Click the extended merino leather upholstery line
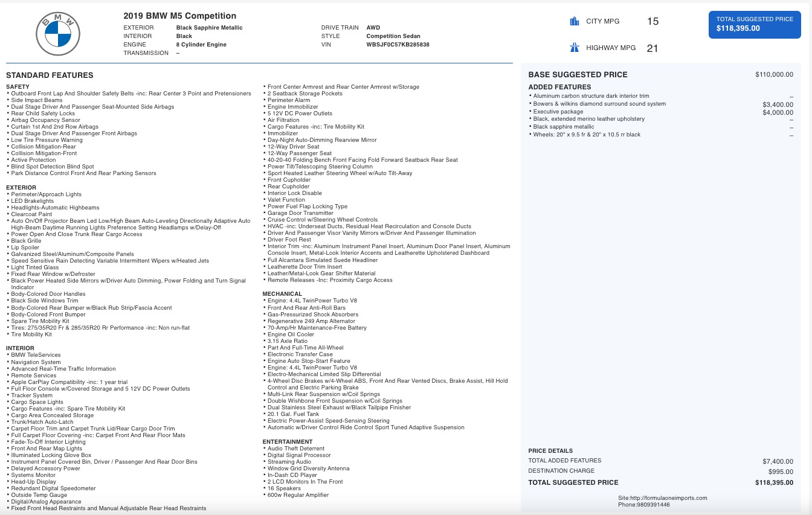This screenshot has width=812, height=515. pos(587,119)
